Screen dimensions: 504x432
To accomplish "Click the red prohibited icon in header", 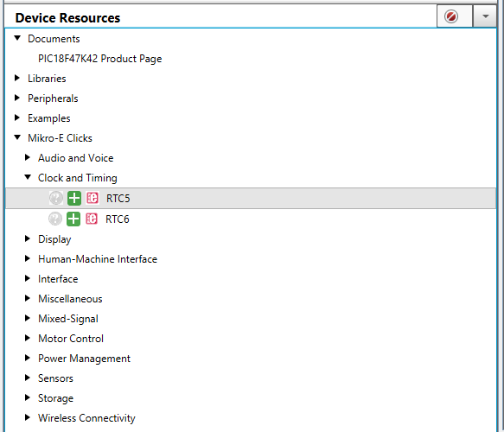I will 451,16.
